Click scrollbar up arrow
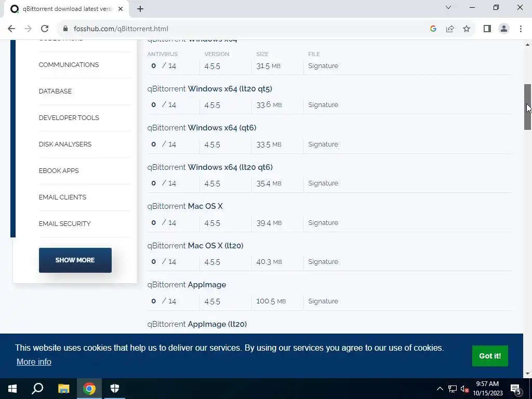The height and width of the screenshot is (399, 532). 527,45
